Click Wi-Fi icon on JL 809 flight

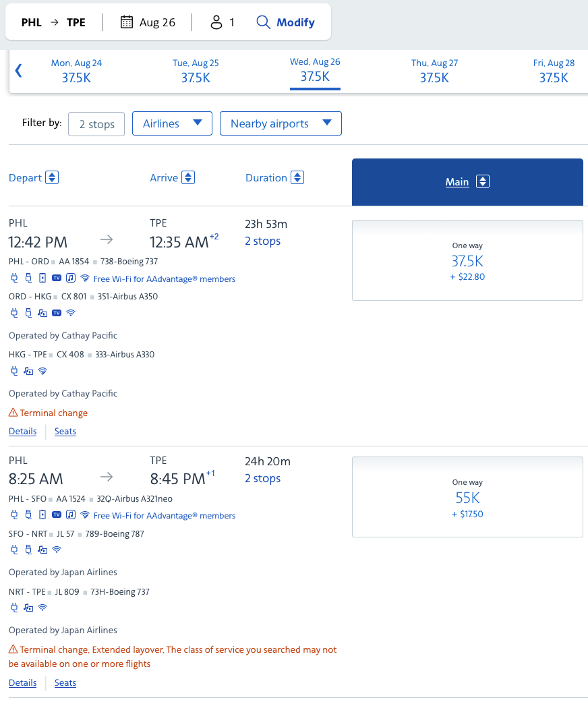(42, 608)
